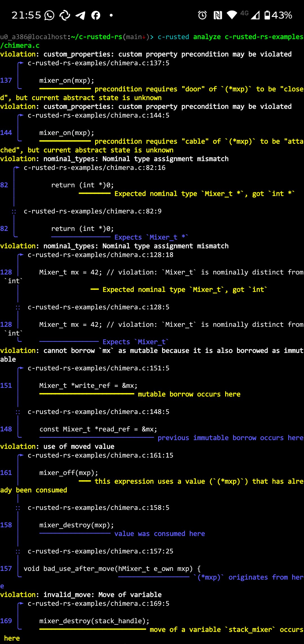Tap the file location chimera.c:161:15
Screen dimensions: 304x644
point(100,455)
